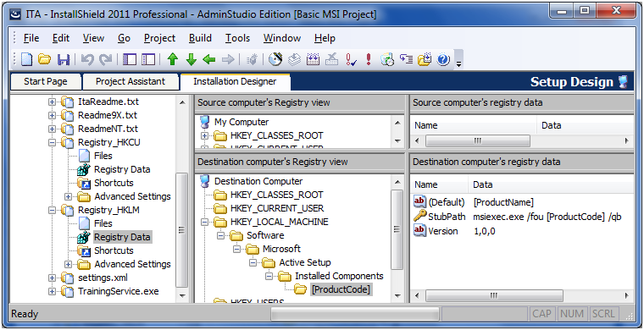Screen dimensions: 644x330
Task: Click the green down arrow icon
Action: pyautogui.click(x=191, y=60)
